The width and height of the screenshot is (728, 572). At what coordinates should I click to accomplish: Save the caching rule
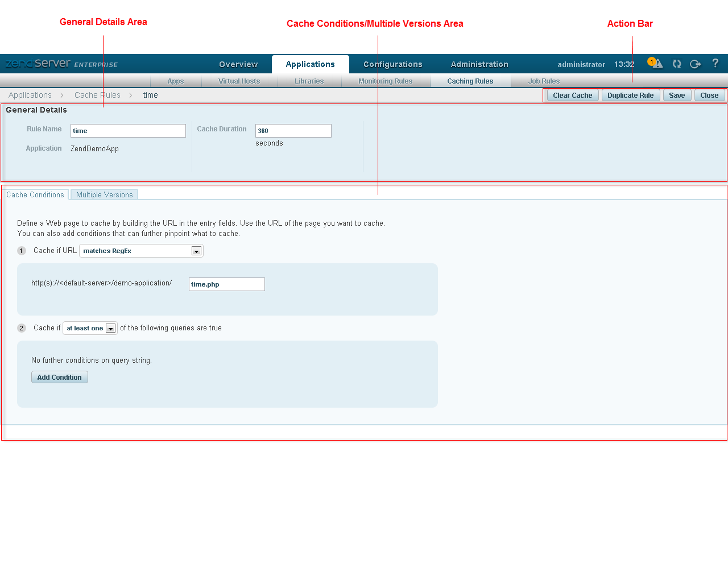coord(677,96)
